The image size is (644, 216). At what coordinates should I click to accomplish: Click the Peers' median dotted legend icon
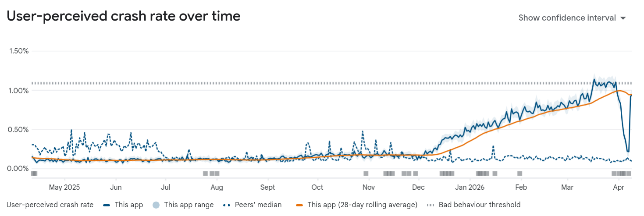226,205
